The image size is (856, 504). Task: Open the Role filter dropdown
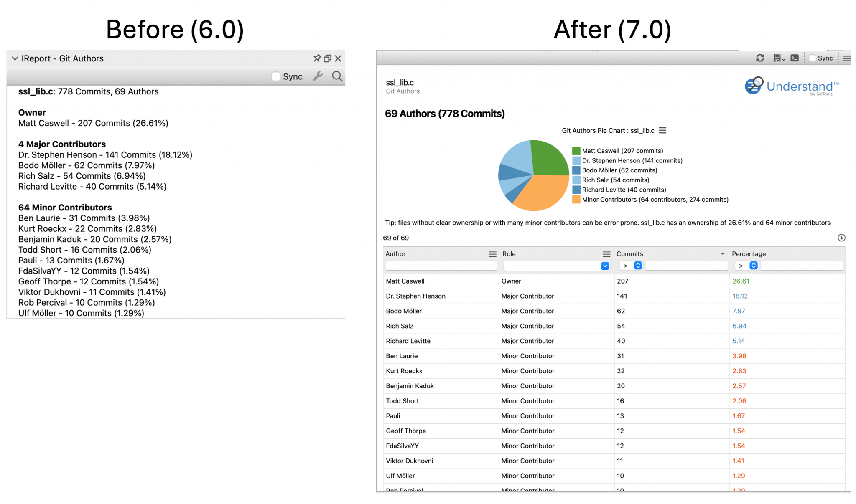(x=604, y=266)
